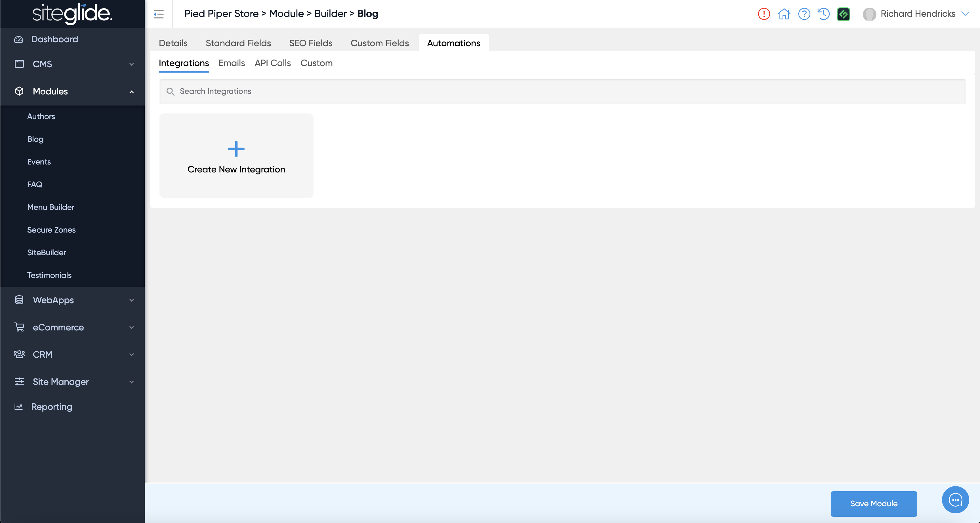This screenshot has width=980, height=523.
Task: Open Testimonials in the Modules list
Action: coord(49,275)
